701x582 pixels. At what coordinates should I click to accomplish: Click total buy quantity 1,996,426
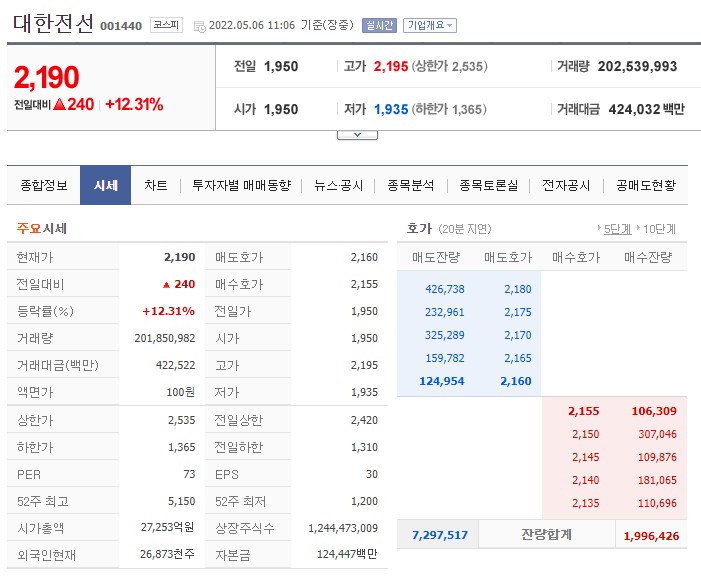651,536
